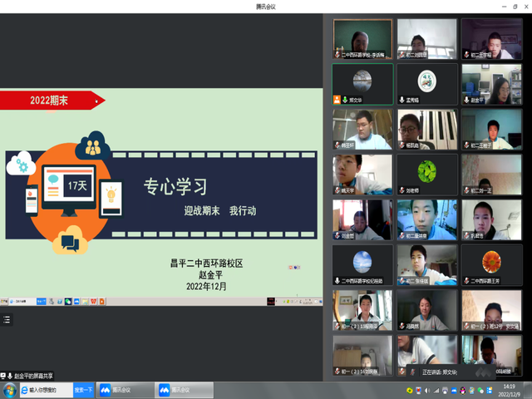Click volume speaker icon in system tray
The image size is (532, 399).
[x=427, y=391]
